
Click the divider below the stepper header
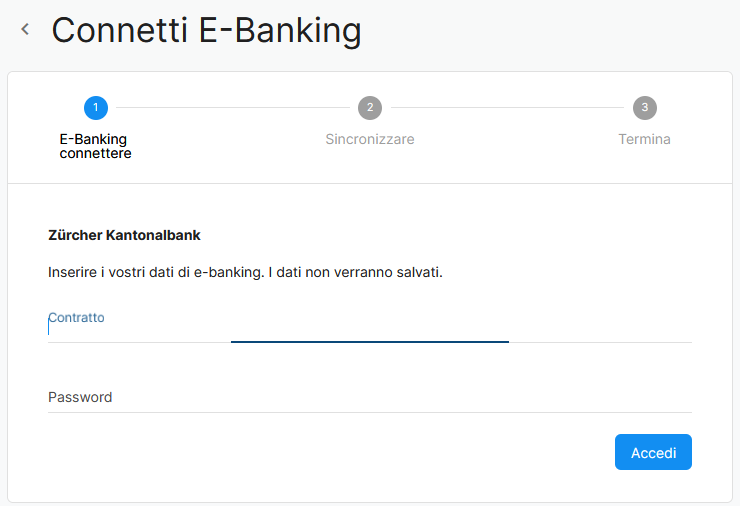pos(370,183)
